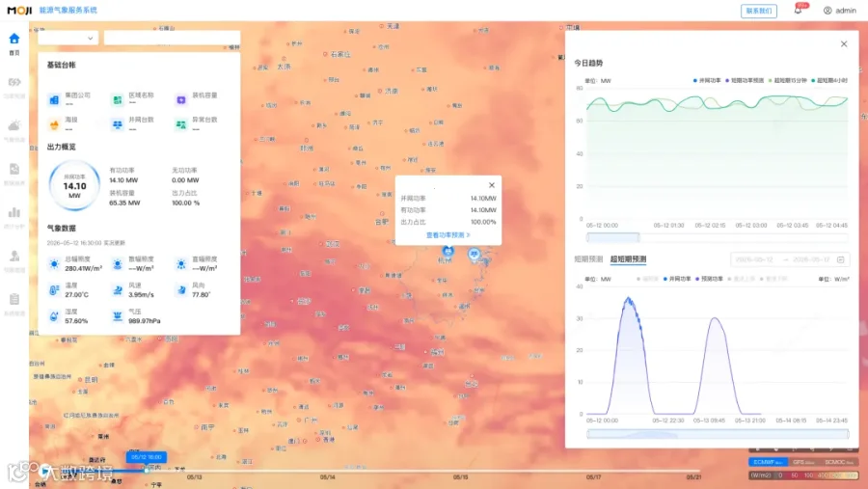Image resolution: width=868 pixels, height=489 pixels.
Task: Click the notification bell icon
Action: click(798, 10)
